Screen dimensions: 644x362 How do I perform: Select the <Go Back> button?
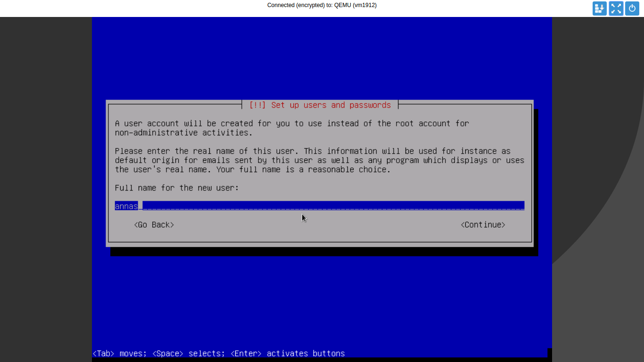(x=154, y=225)
